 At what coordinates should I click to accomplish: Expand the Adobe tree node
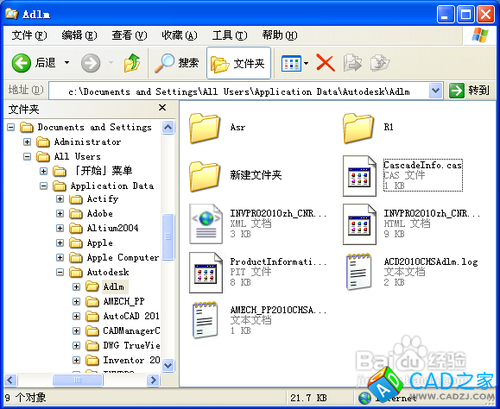(x=60, y=214)
